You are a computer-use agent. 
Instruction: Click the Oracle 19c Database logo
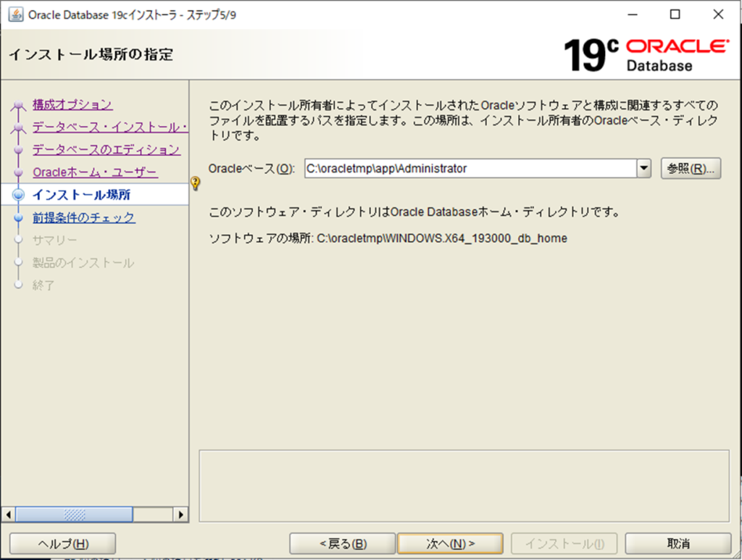646,55
